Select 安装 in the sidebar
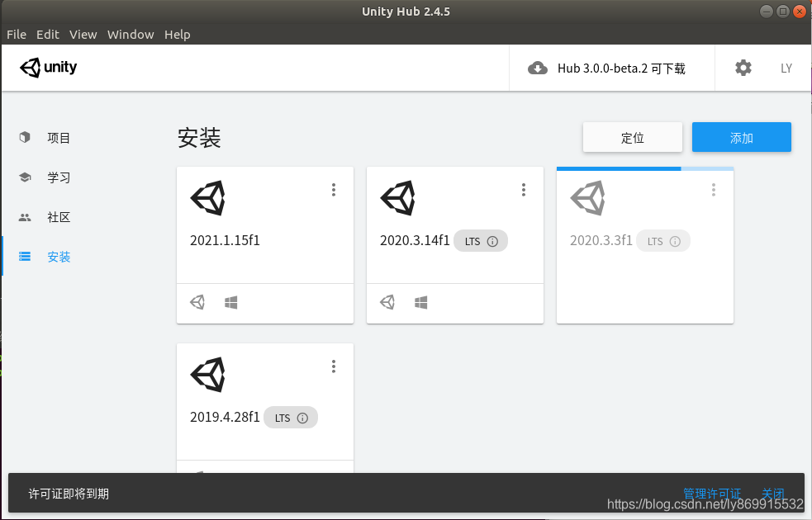Viewport: 812px width, 520px height. [59, 257]
